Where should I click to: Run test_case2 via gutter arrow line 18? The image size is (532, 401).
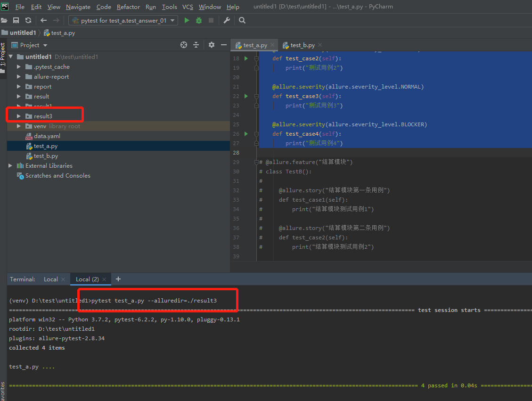(x=246, y=58)
